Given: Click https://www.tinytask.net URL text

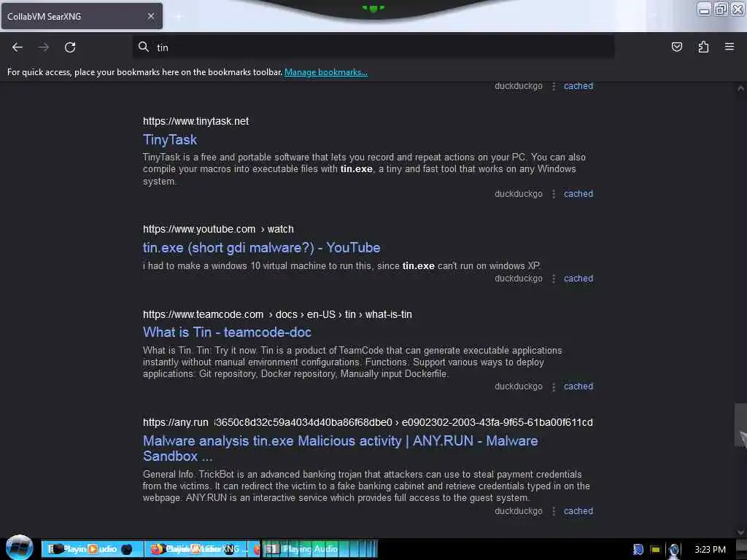Looking at the screenshot, I should coord(196,122).
